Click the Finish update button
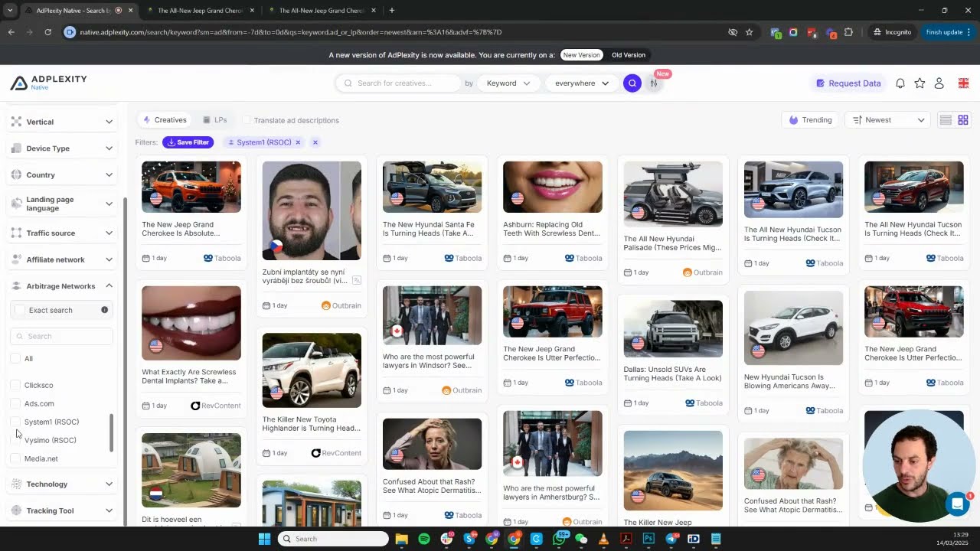 point(948,32)
